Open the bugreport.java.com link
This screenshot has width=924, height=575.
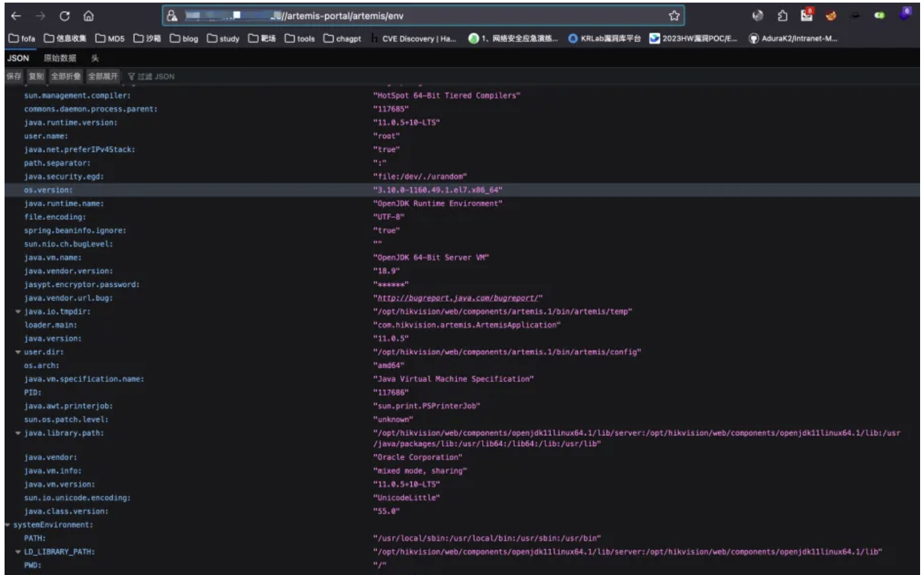pyautogui.click(x=457, y=298)
